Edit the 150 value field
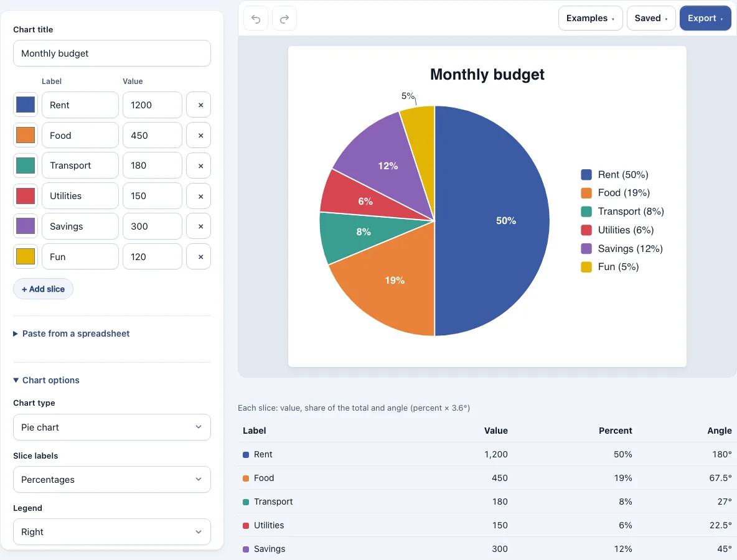 point(153,196)
